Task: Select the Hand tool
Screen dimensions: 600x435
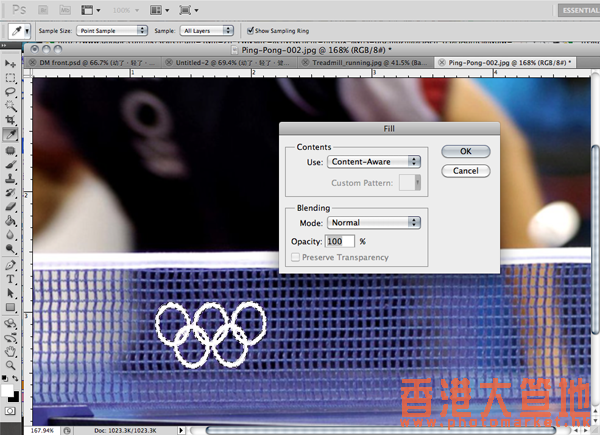Action: [10, 352]
